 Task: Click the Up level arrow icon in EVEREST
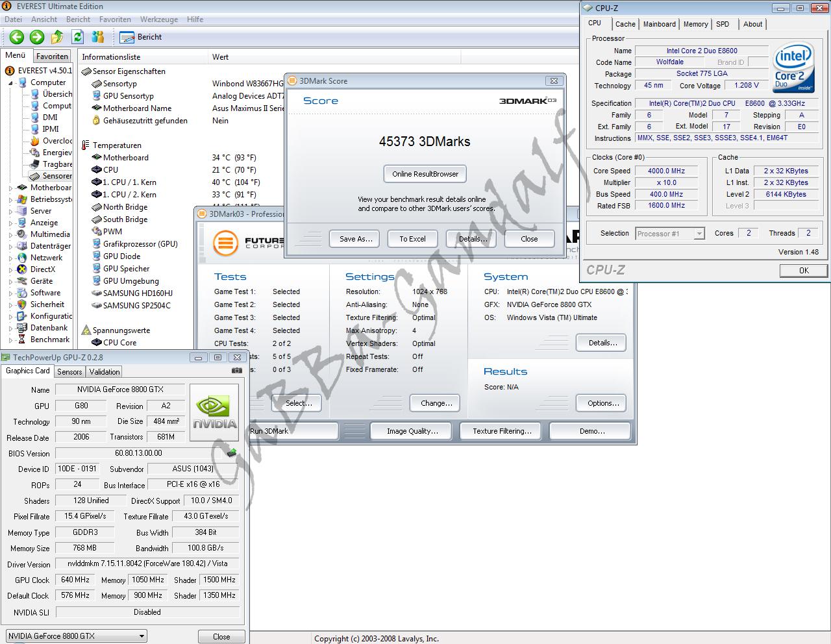coord(57,37)
